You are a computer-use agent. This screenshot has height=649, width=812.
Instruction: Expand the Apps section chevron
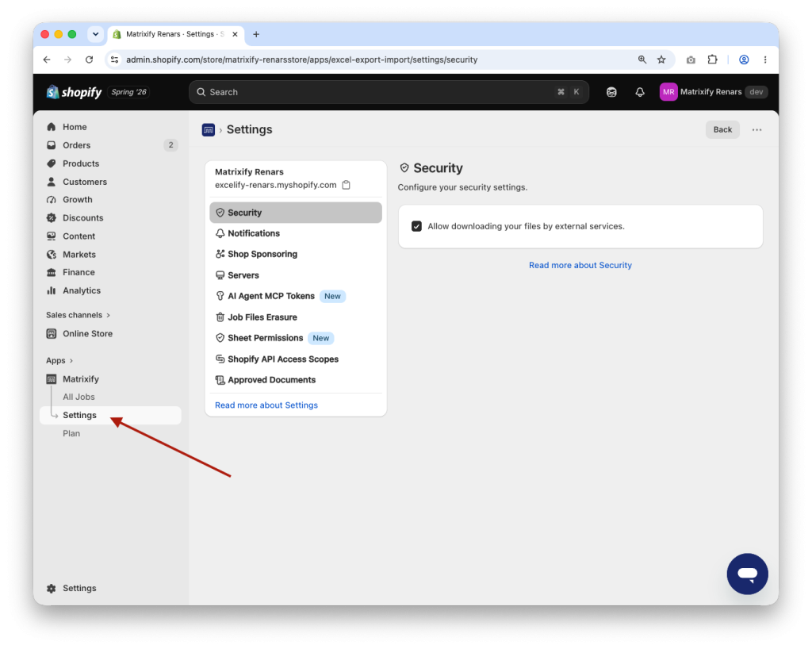[x=71, y=360]
